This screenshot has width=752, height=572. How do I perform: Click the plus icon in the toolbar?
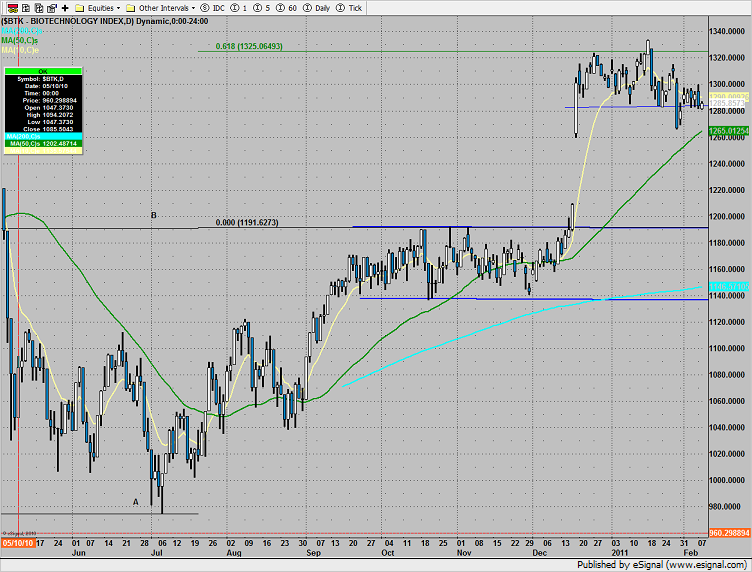point(64,7)
